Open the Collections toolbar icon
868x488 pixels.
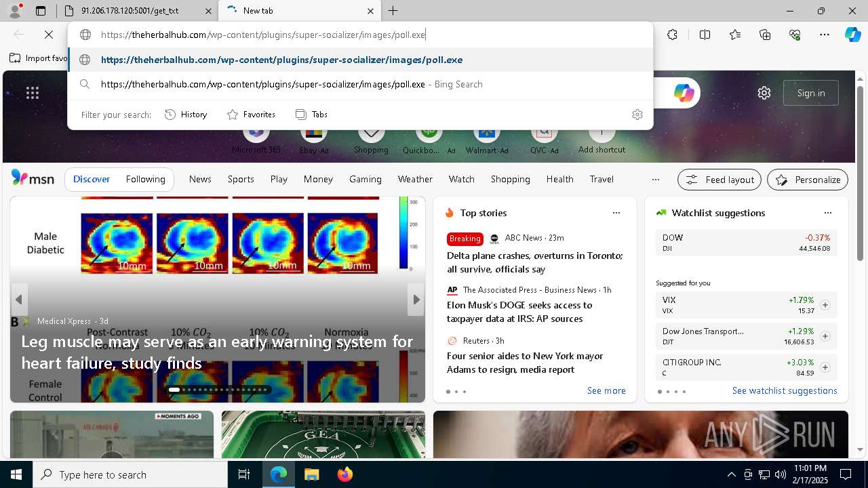tap(765, 35)
